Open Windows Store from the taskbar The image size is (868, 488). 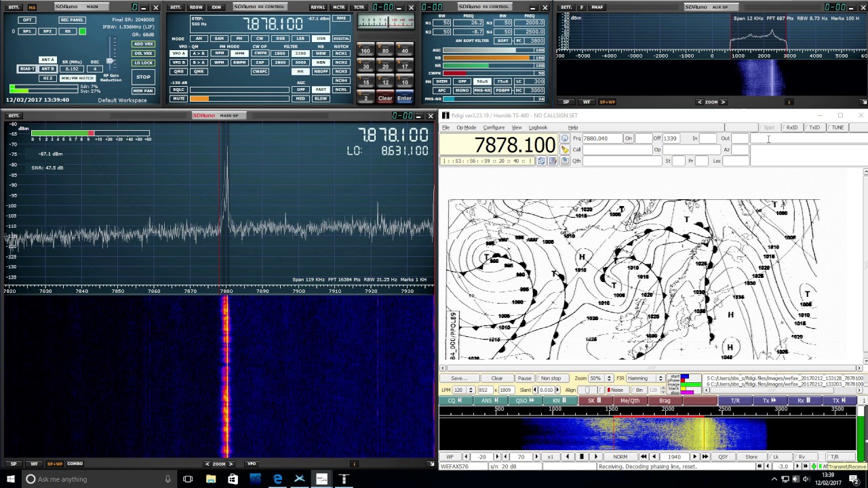(233, 479)
